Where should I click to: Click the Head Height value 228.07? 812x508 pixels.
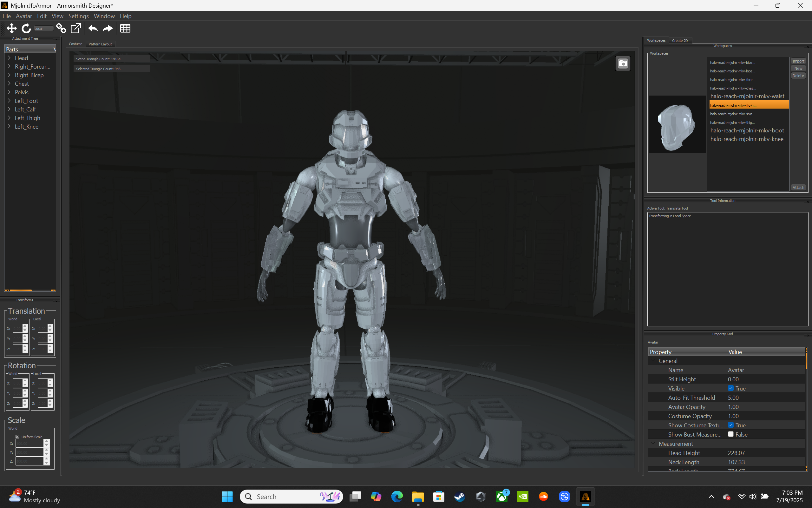point(737,453)
